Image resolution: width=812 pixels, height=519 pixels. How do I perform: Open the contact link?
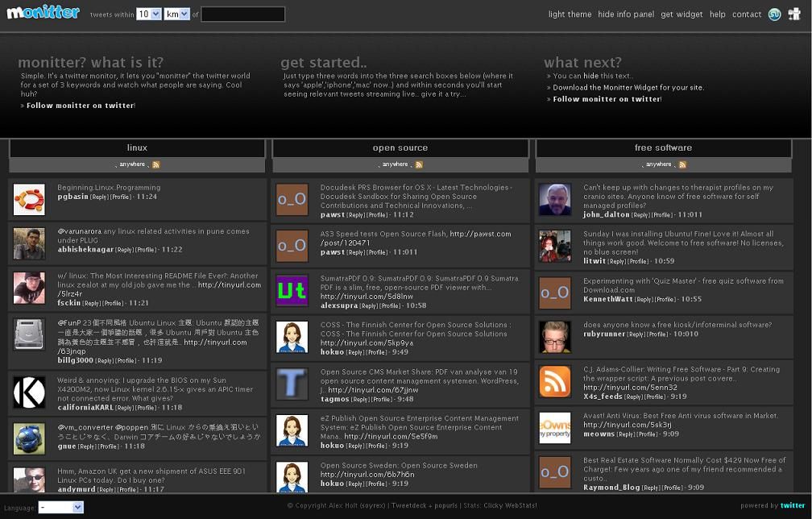point(747,15)
